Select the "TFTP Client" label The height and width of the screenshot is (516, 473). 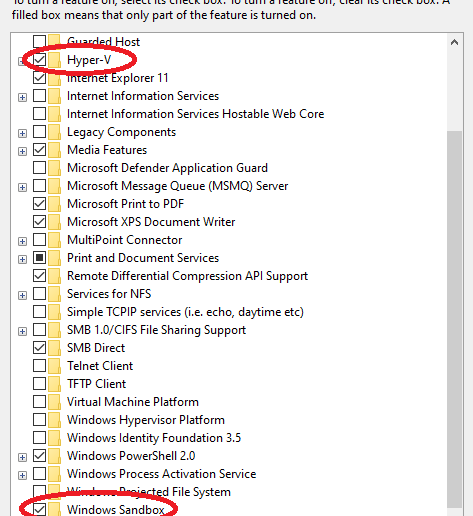click(x=97, y=384)
